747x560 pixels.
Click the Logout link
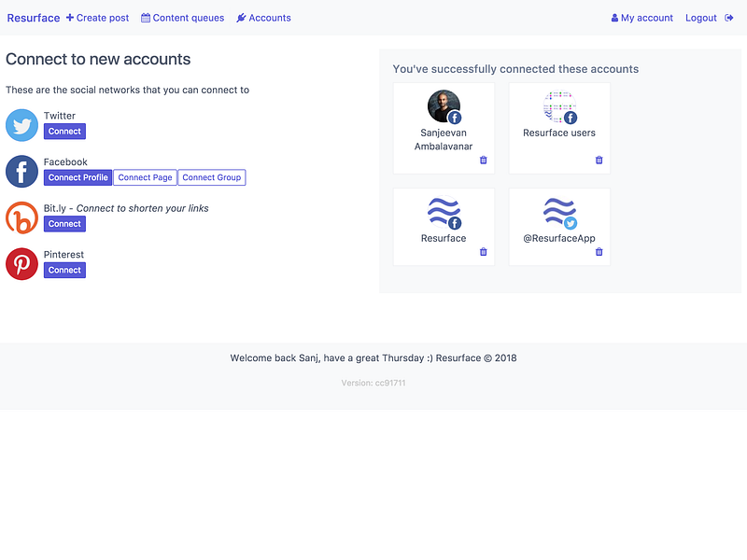click(701, 18)
